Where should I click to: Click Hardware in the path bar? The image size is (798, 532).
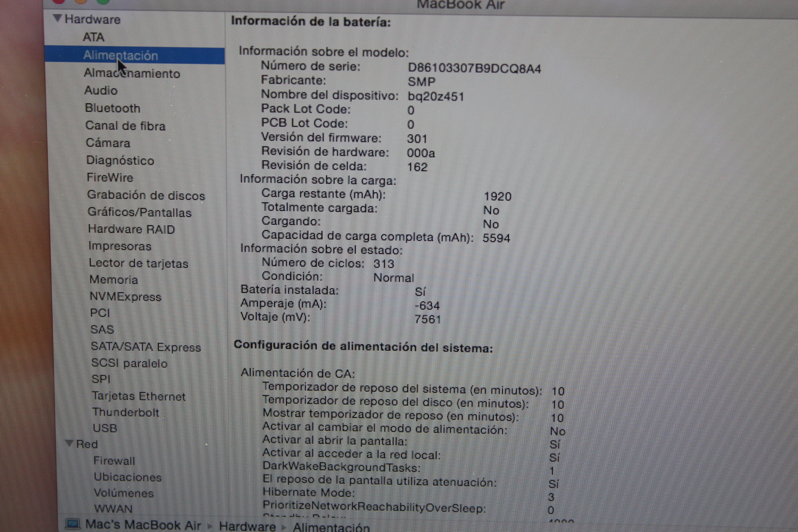[x=247, y=526]
